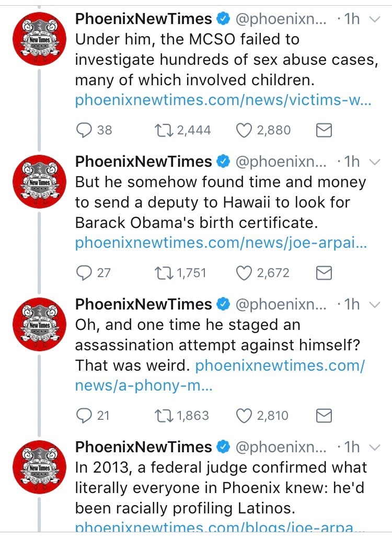This screenshot has height=538, width=392.
Task: Open chevron menu on the assassination tweet
Action: pos(374,305)
